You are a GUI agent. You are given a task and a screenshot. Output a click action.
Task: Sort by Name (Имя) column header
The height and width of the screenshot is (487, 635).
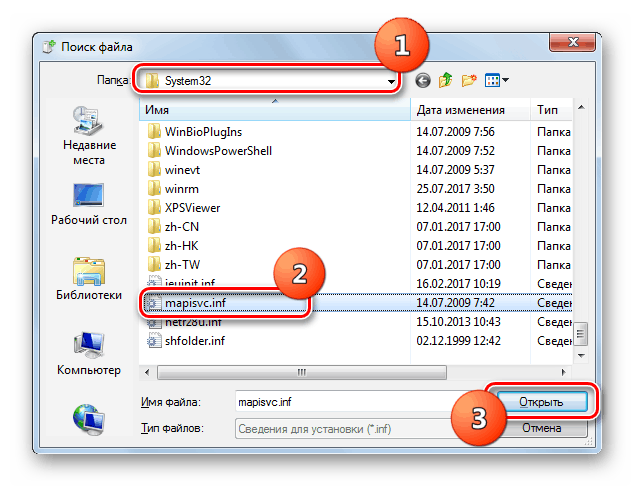[x=275, y=110]
